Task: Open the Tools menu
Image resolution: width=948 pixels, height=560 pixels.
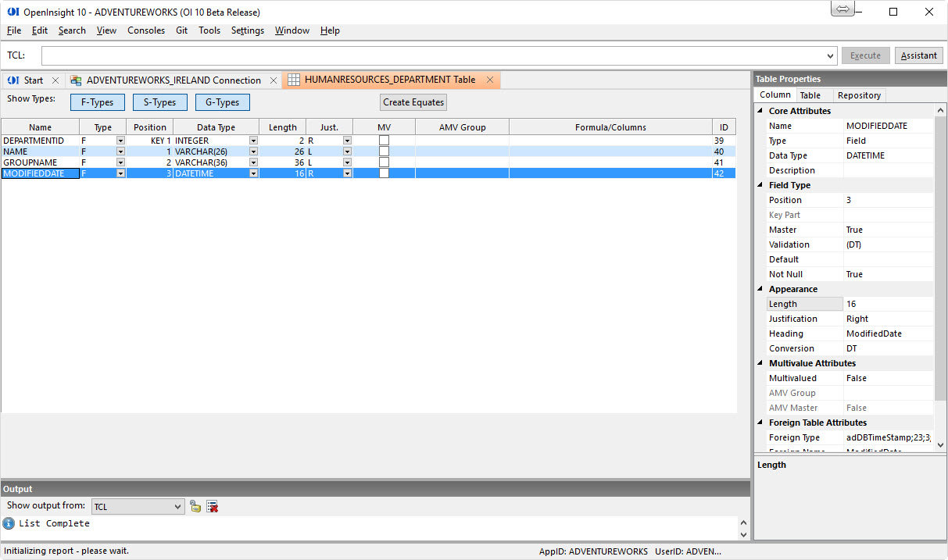Action: (209, 30)
